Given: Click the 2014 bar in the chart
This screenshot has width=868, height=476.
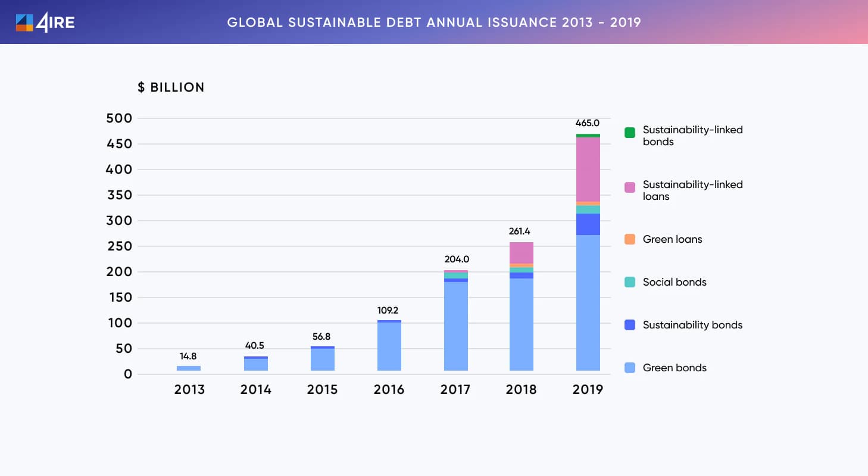Looking at the screenshot, I should pyautogui.click(x=256, y=364).
